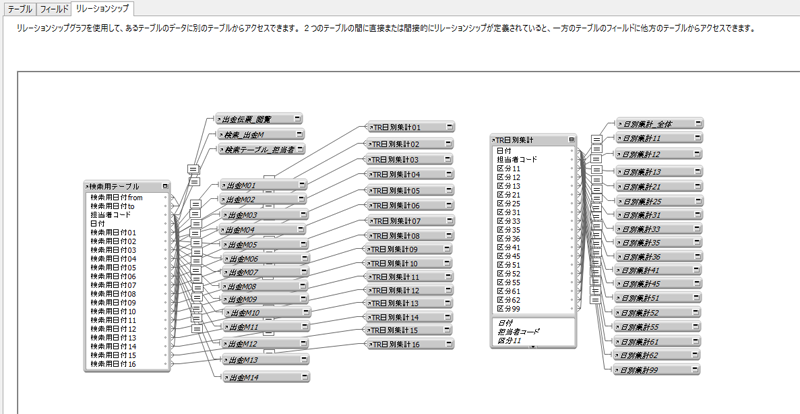This screenshot has width=800, height=414.
Task: Click the arrow icon beside 日別集計45
Action: coord(620,284)
